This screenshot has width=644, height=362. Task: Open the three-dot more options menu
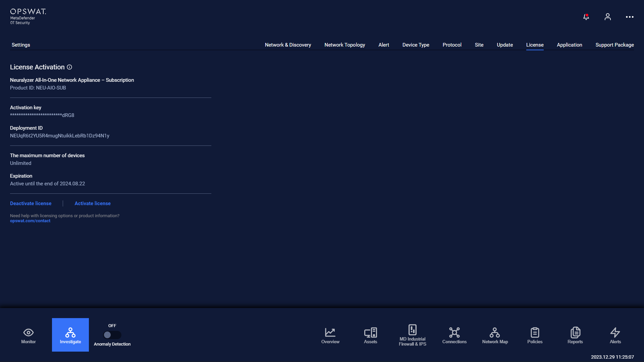[x=630, y=17]
